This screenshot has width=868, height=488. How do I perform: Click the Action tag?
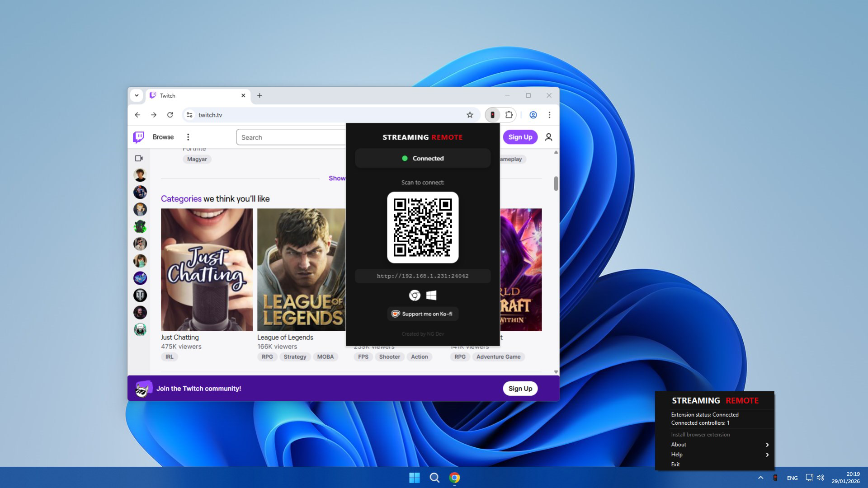(420, 357)
